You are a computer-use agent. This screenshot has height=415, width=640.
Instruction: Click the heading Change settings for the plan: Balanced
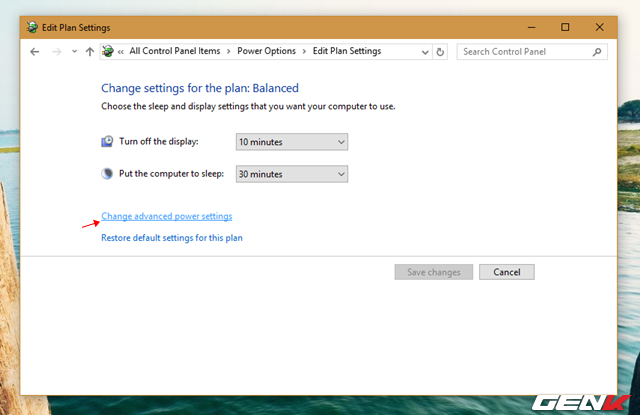pos(200,88)
